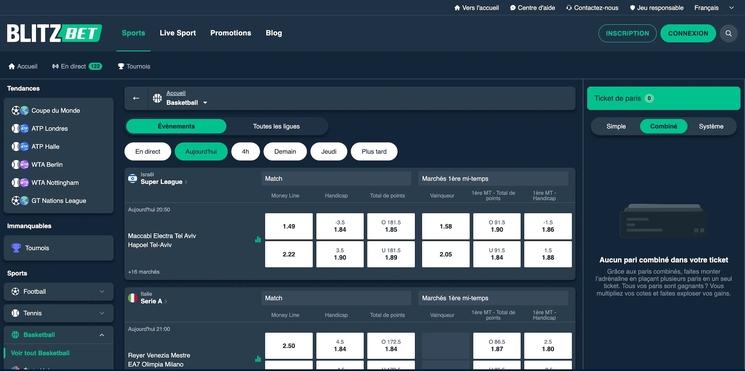Open Vers l'accueil link

pyautogui.click(x=477, y=8)
